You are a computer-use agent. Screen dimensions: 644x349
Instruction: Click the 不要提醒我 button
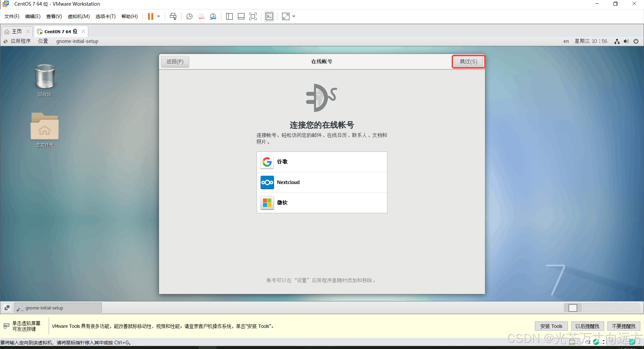pyautogui.click(x=624, y=326)
